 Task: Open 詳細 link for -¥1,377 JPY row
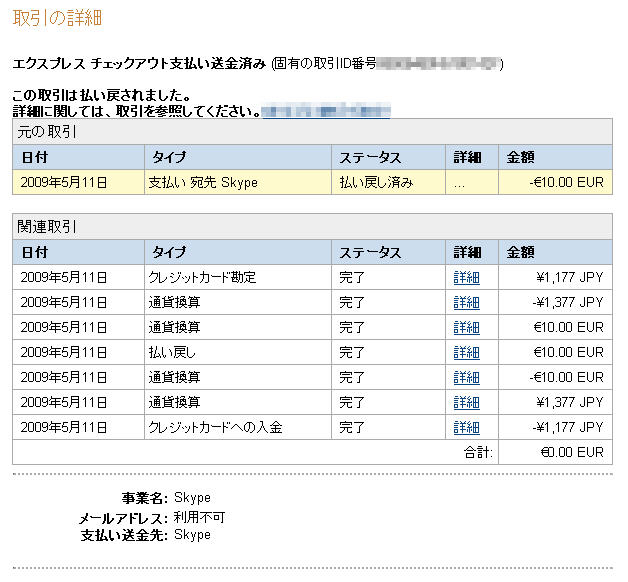466,302
